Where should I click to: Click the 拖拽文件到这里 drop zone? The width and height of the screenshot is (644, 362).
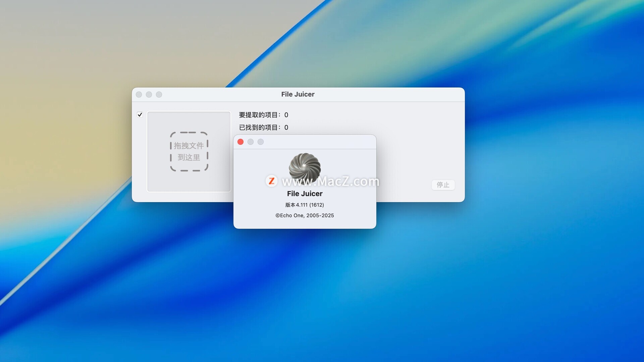pos(189,152)
